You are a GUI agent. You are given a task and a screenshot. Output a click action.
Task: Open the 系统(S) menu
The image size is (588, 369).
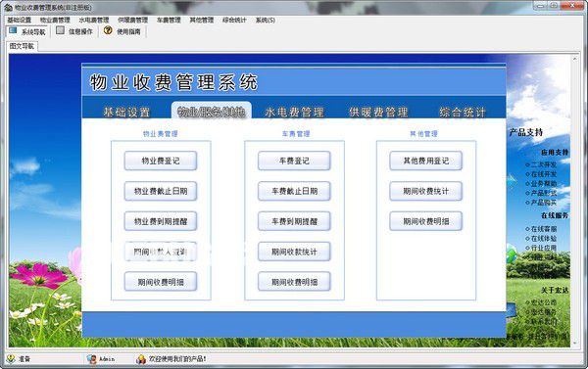point(266,20)
